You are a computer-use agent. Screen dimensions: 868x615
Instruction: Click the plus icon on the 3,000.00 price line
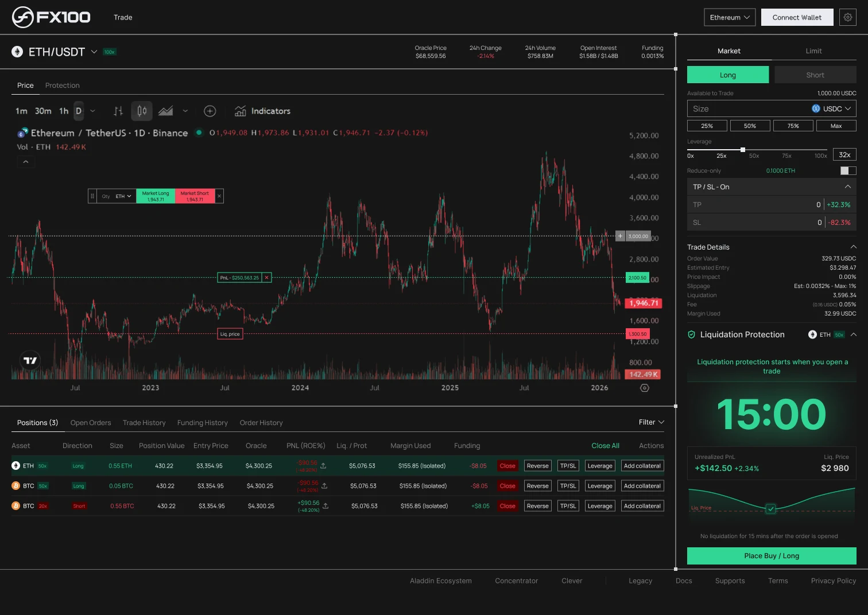[620, 236]
